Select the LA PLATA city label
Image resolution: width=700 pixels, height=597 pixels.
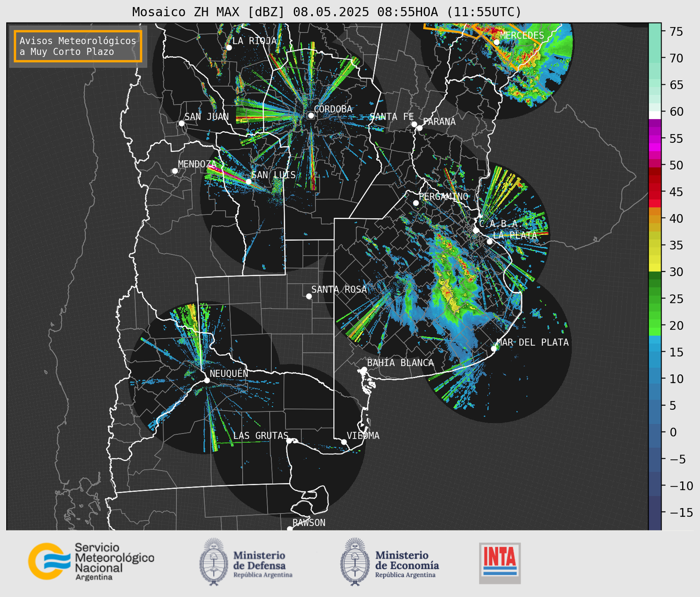point(515,235)
